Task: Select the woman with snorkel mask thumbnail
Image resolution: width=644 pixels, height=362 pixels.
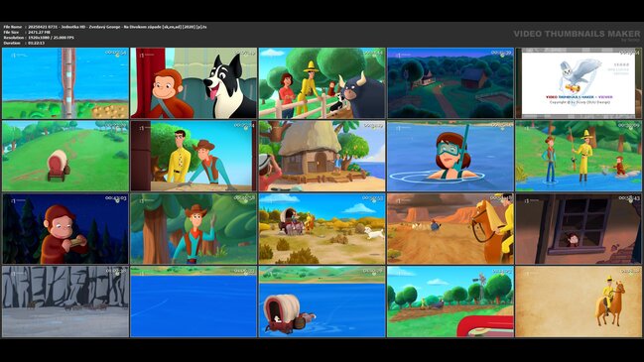Action: [451, 156]
